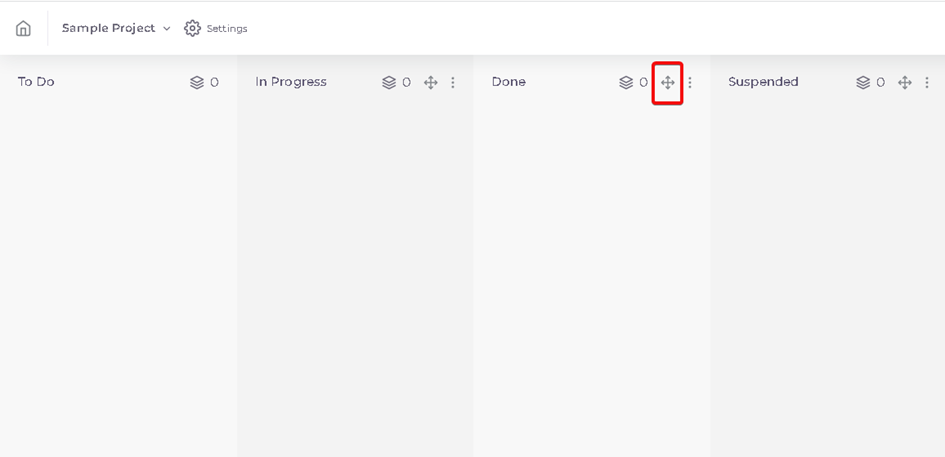Go to the home page icon

coord(23,28)
